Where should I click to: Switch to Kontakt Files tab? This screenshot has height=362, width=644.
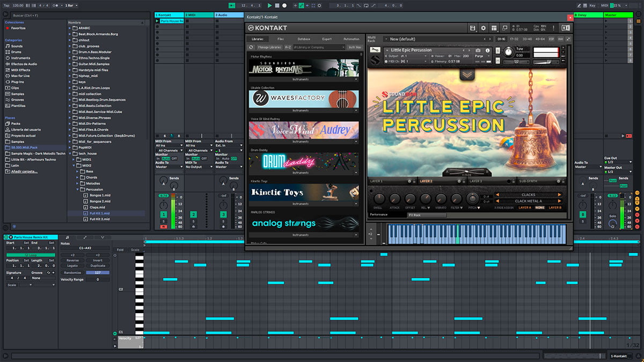pos(281,39)
